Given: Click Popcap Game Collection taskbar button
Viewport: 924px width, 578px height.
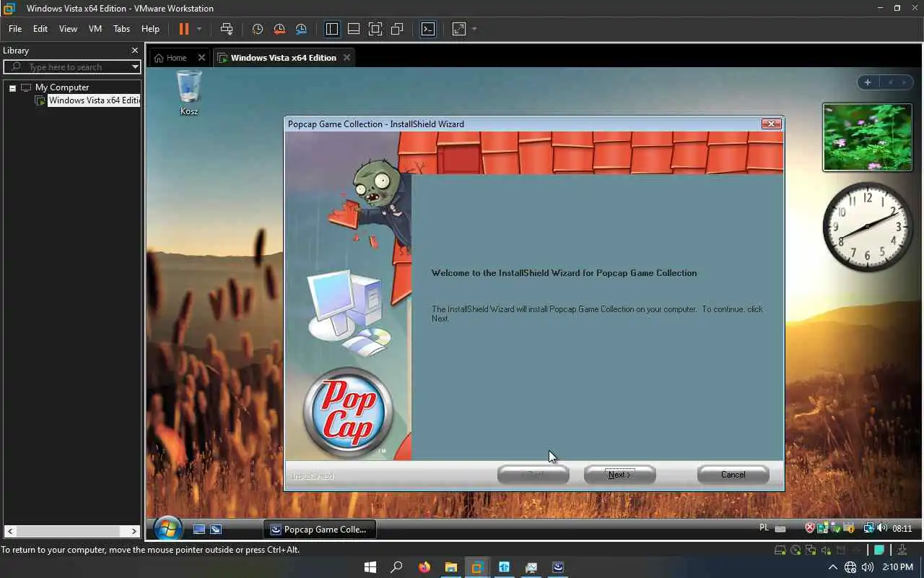Looking at the screenshot, I should click(x=319, y=530).
